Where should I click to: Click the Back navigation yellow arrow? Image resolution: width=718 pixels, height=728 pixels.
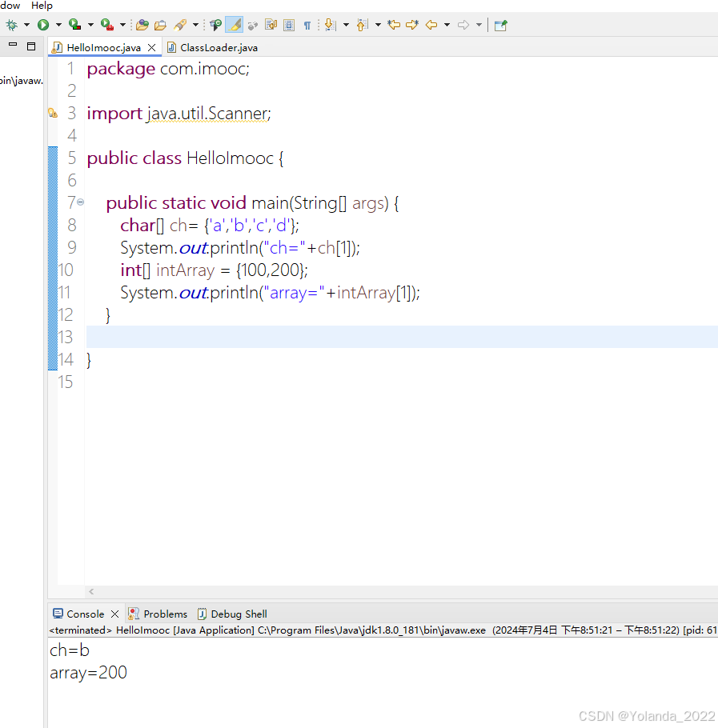431,25
